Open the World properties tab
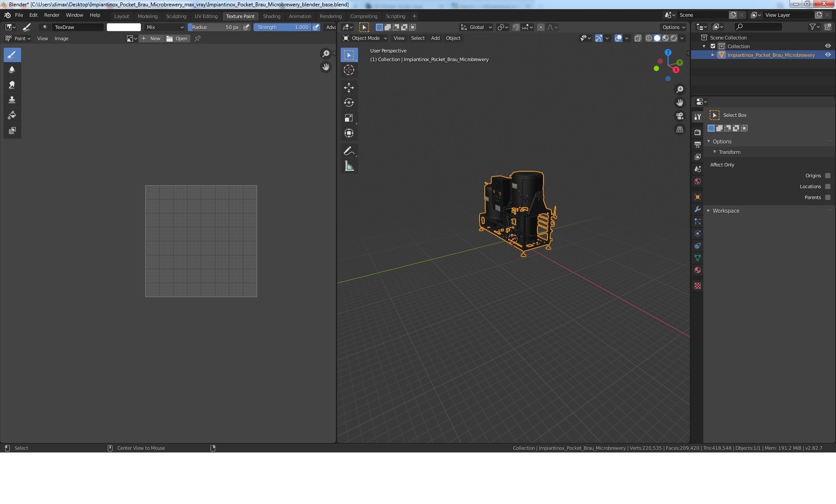836x504 pixels. click(x=697, y=182)
